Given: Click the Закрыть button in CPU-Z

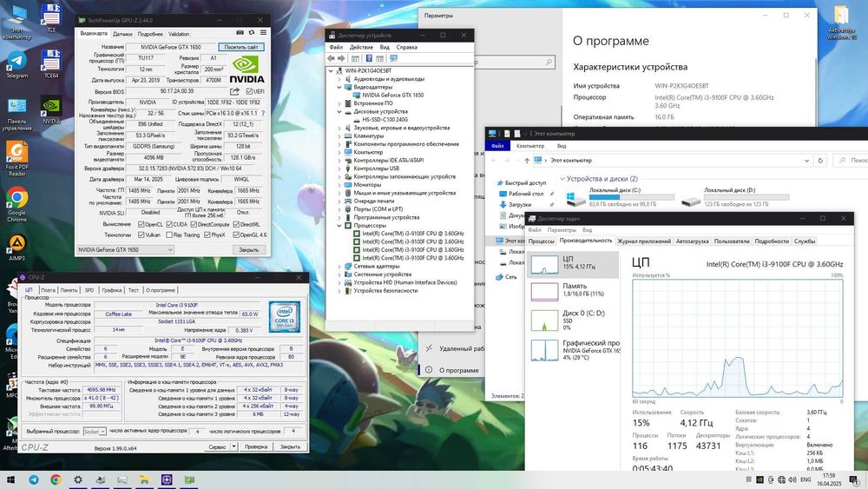Looking at the screenshot, I should click(290, 446).
